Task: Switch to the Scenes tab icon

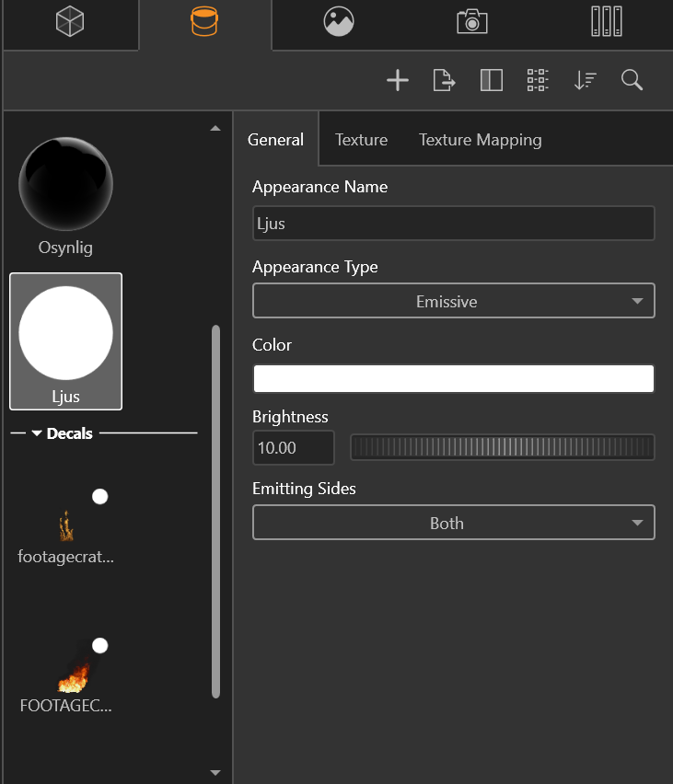Action: point(339,22)
